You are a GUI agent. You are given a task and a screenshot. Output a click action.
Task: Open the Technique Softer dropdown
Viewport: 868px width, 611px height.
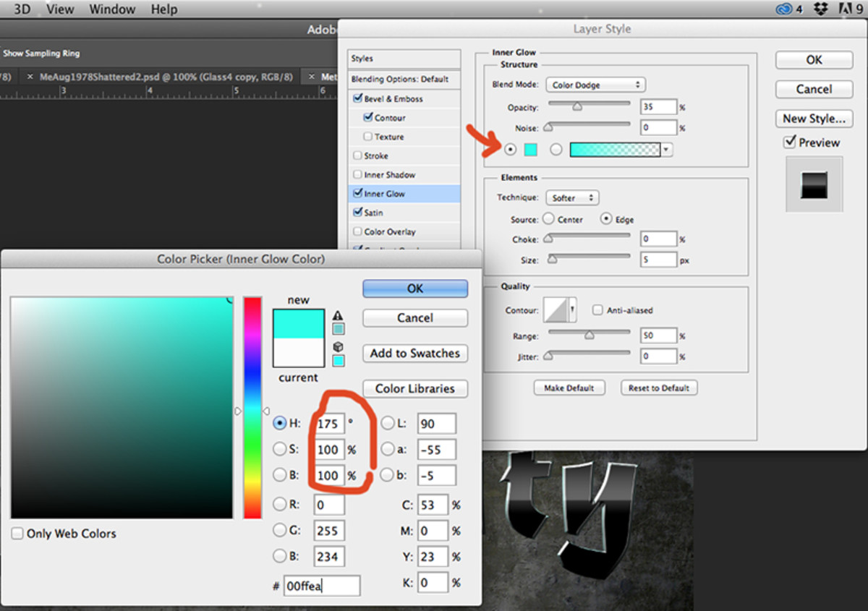(572, 197)
